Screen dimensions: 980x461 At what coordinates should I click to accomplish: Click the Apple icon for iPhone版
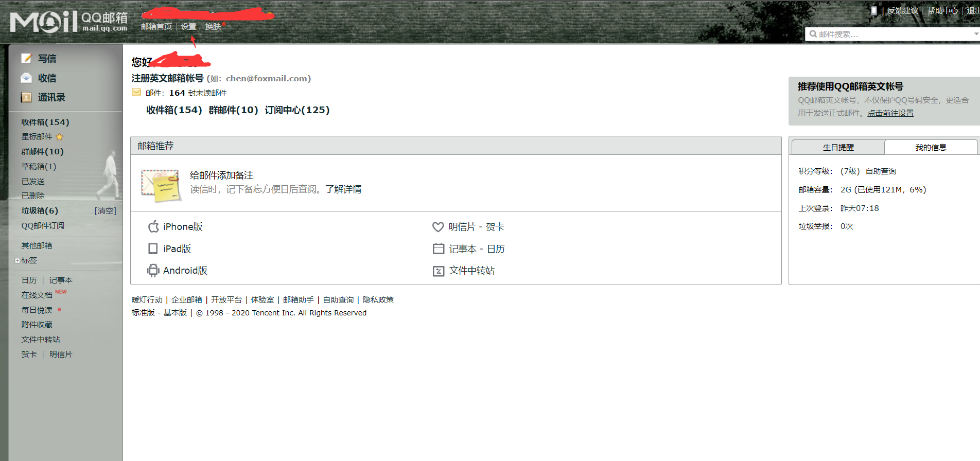click(153, 226)
